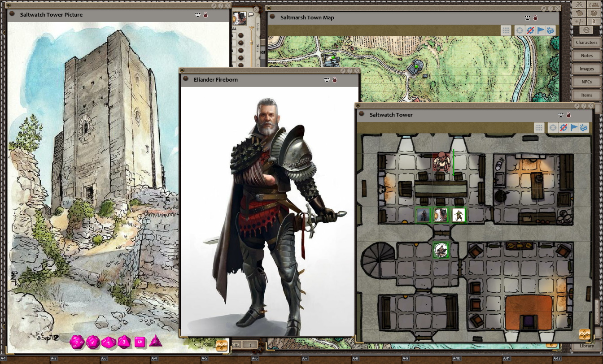Click the target tool in Saltwatch Tower toolbar
This screenshot has width=603, height=364.
553,128
